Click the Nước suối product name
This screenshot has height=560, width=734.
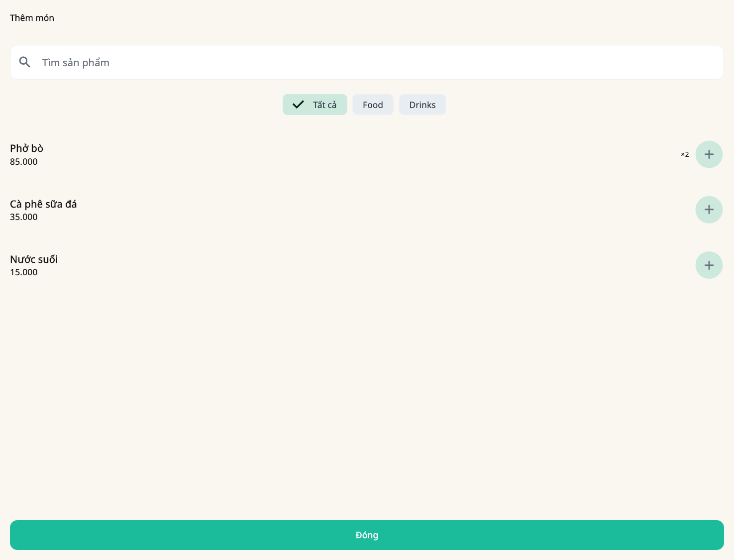[x=34, y=259]
